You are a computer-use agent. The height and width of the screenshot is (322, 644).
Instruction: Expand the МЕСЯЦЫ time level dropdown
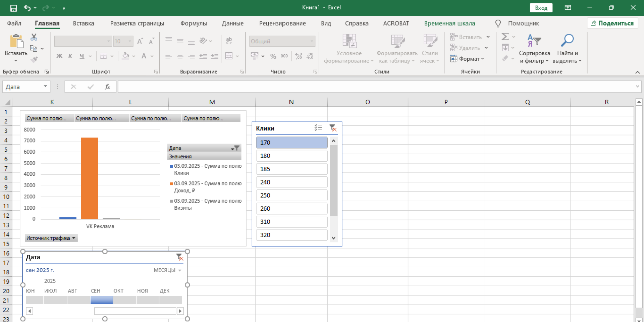click(x=167, y=270)
